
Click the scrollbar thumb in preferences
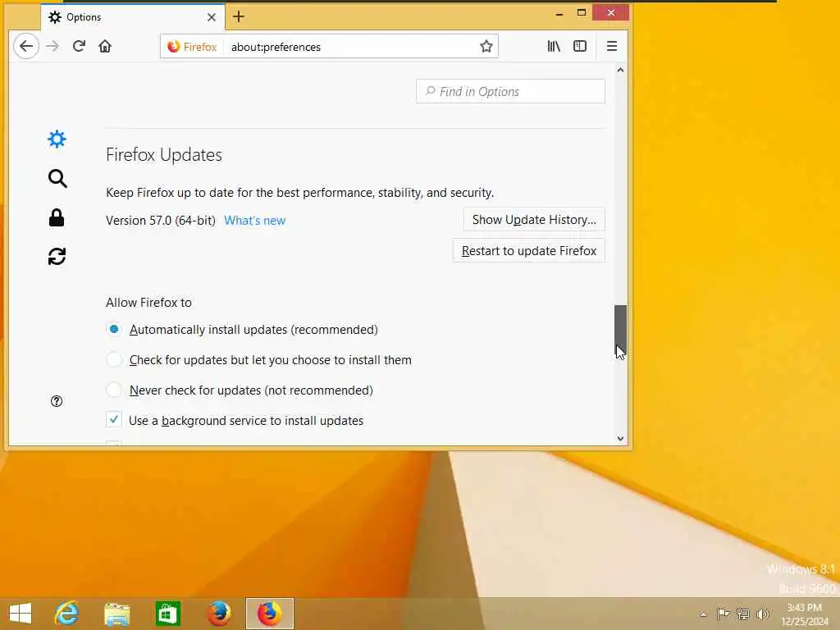pos(620,328)
